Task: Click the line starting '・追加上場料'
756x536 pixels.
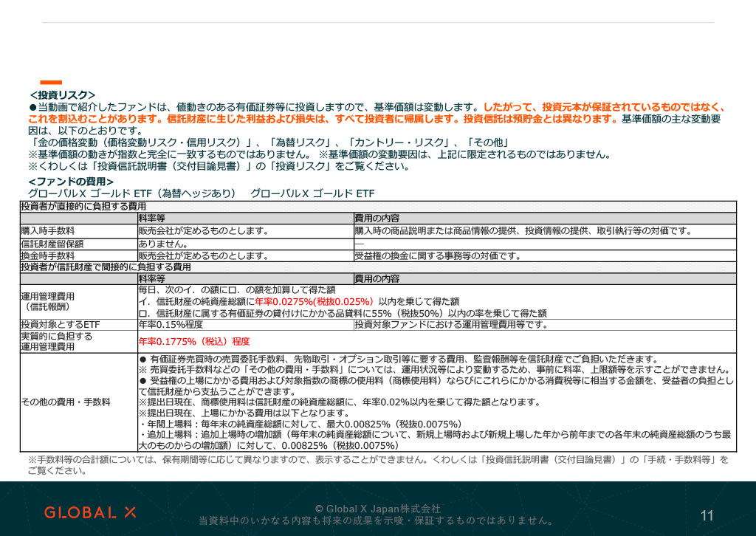Action: 435,440
